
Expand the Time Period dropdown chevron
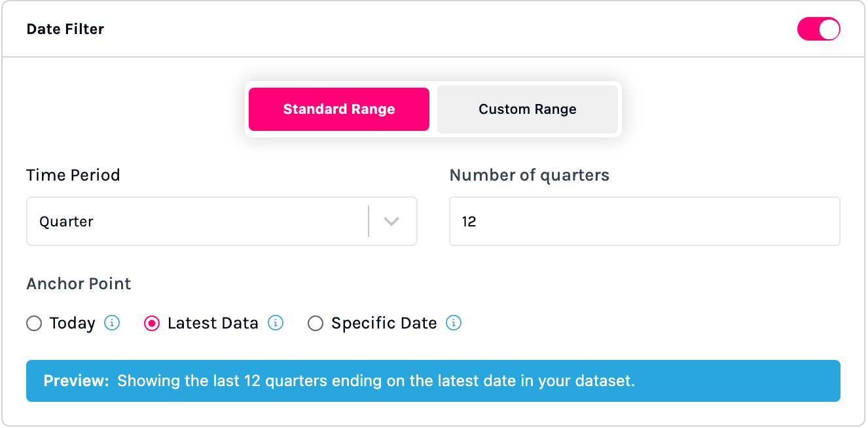(x=391, y=222)
